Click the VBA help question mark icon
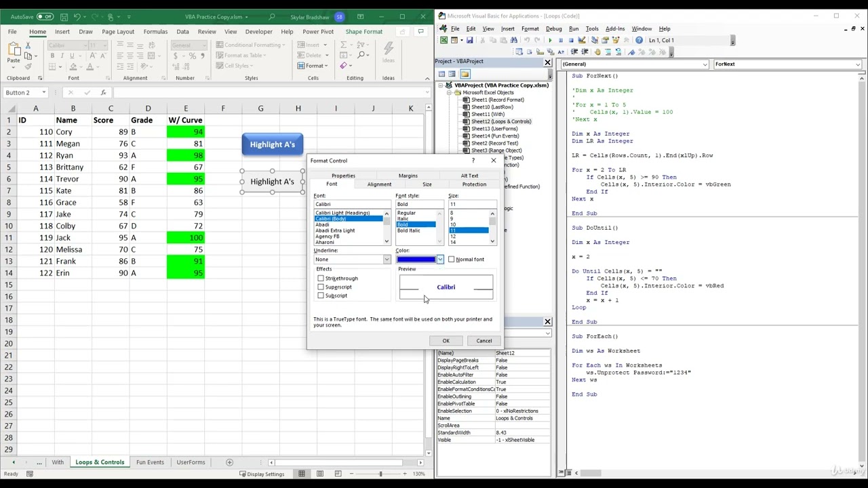Screen dimensions: 868x488 click(639, 41)
